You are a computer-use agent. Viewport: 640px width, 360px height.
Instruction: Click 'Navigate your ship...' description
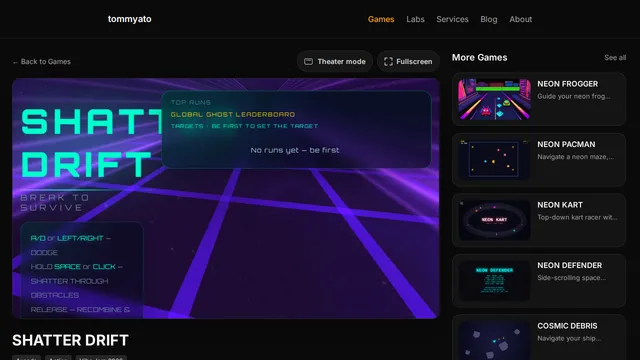569,338
